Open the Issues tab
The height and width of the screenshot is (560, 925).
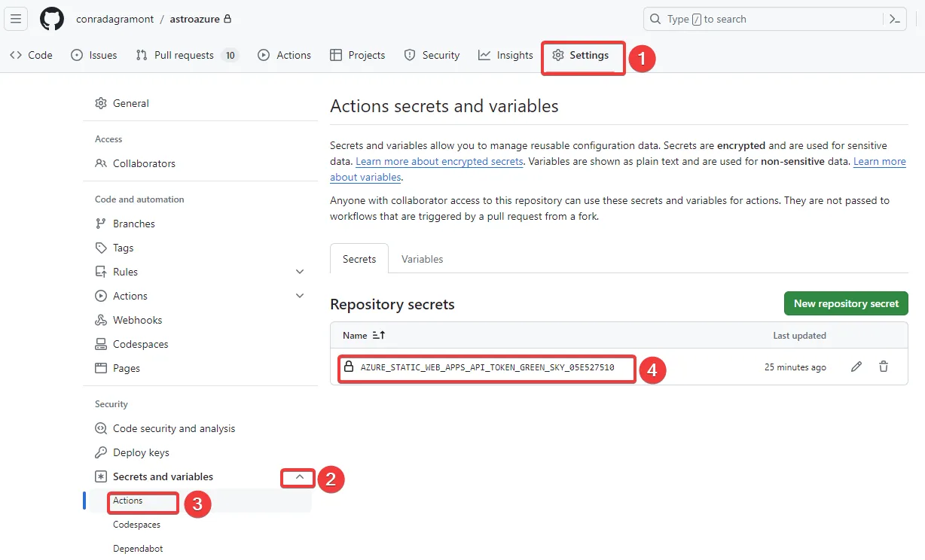coord(94,55)
